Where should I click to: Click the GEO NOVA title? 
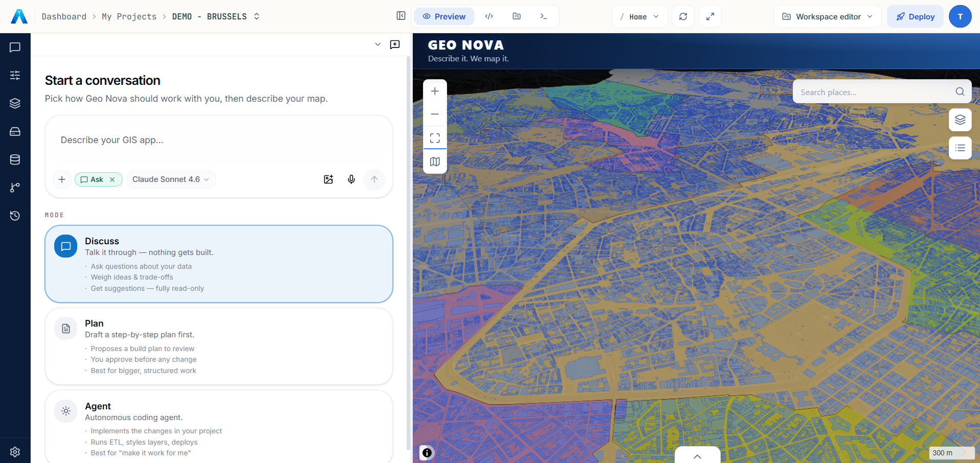pyautogui.click(x=465, y=45)
